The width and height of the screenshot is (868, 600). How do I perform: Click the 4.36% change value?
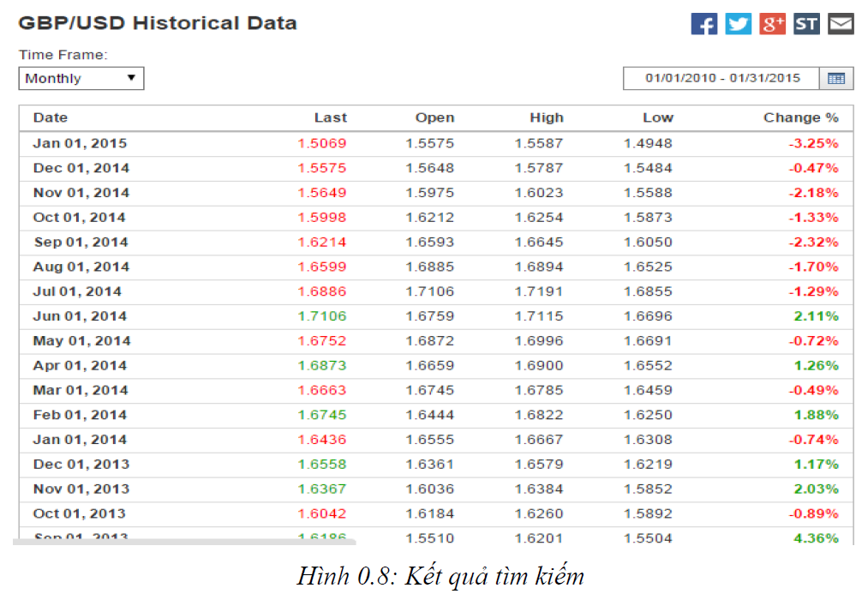[817, 538]
